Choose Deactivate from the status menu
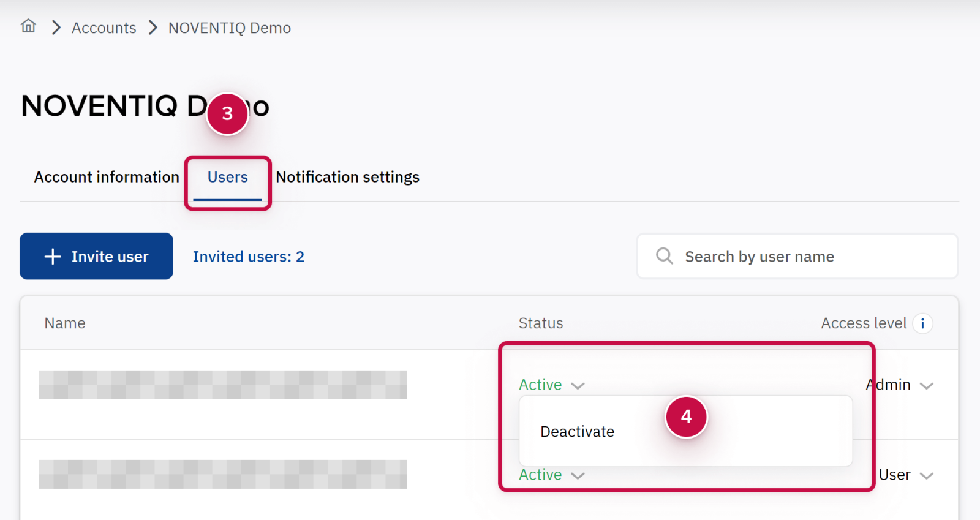Screen dimensions: 980x520 pos(577,432)
